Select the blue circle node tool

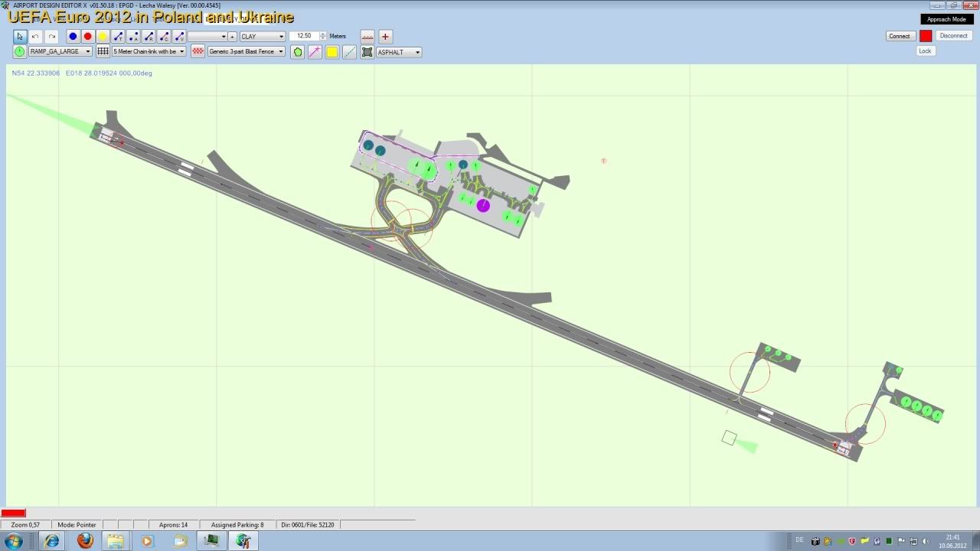pyautogui.click(x=73, y=36)
